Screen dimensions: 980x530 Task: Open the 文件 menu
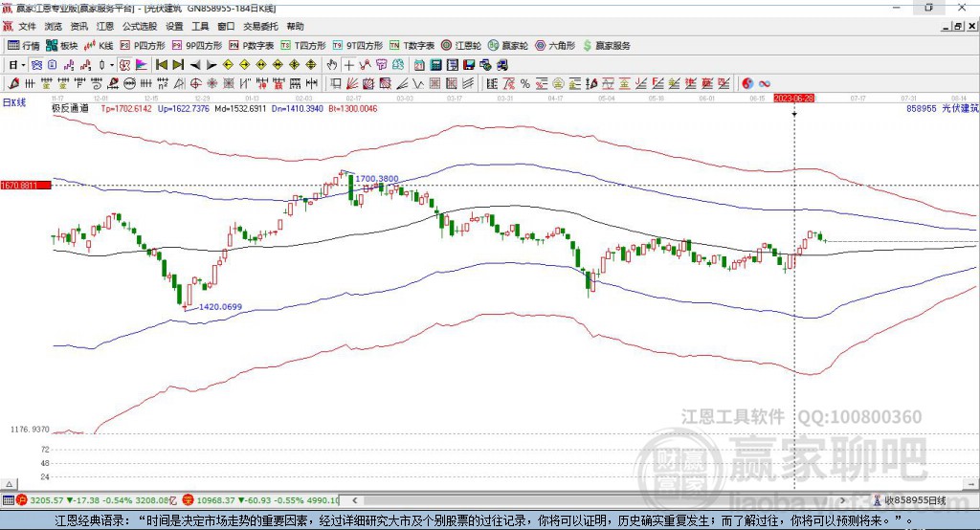(27, 26)
